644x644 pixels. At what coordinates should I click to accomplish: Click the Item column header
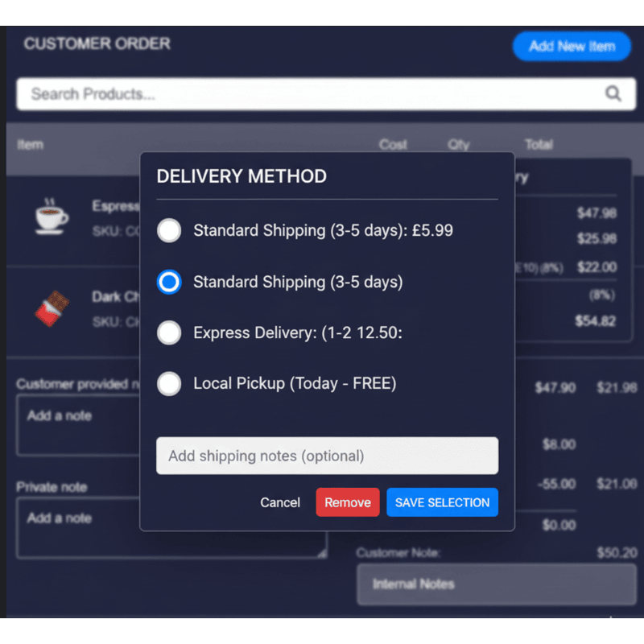click(30, 145)
